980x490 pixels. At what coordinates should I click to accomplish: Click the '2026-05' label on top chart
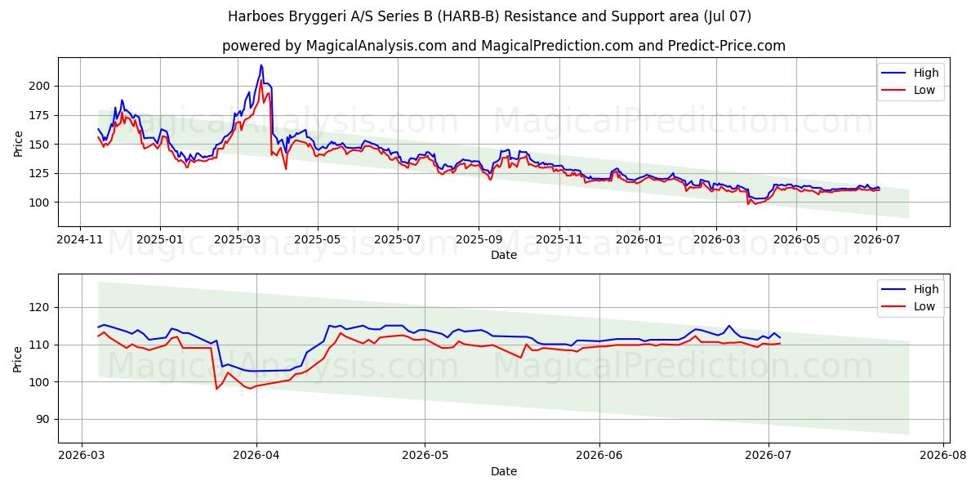(796, 240)
